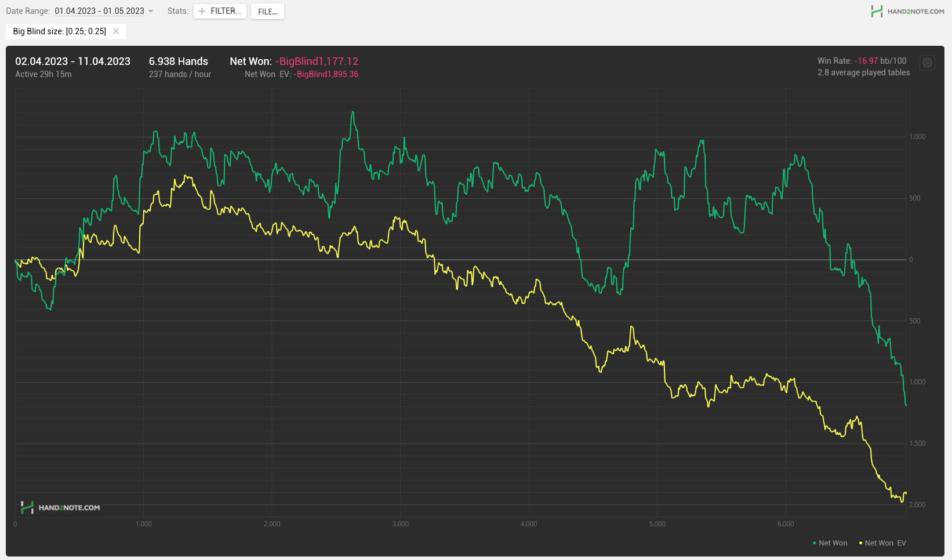Image resolution: width=952 pixels, height=560 pixels.
Task: Open the chart settings gear icon
Action: [927, 63]
